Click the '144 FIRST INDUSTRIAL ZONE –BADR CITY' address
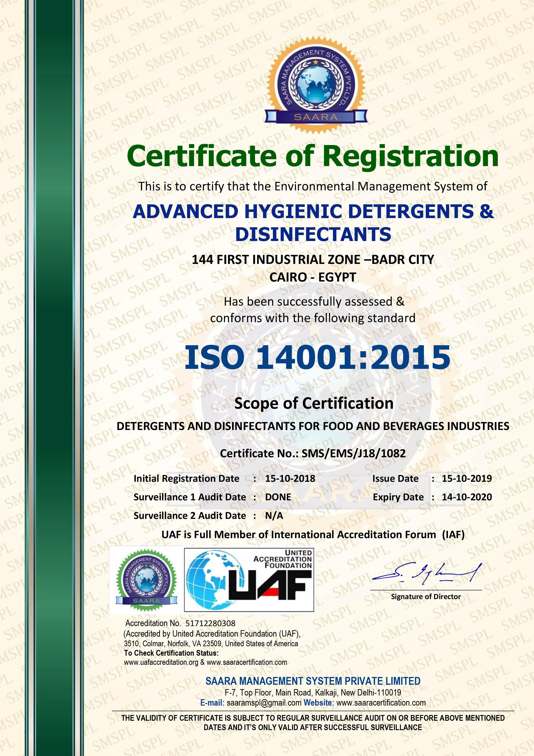 (313, 260)
